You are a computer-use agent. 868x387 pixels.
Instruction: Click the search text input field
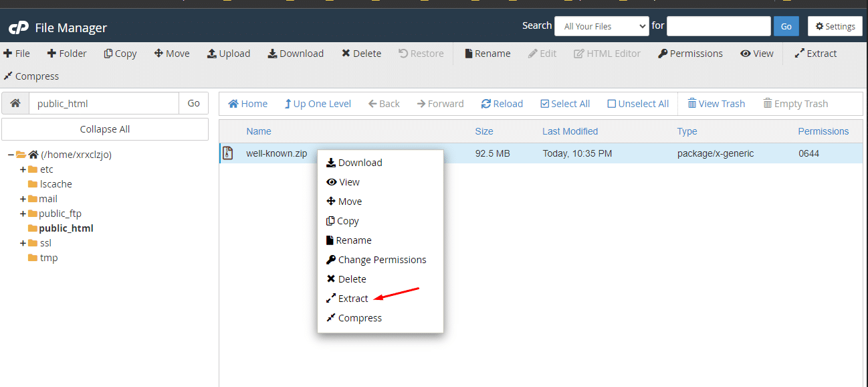coord(718,26)
